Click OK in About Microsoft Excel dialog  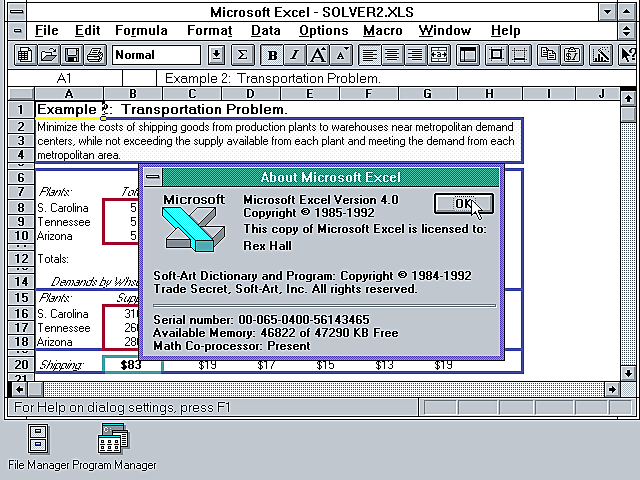pos(464,203)
